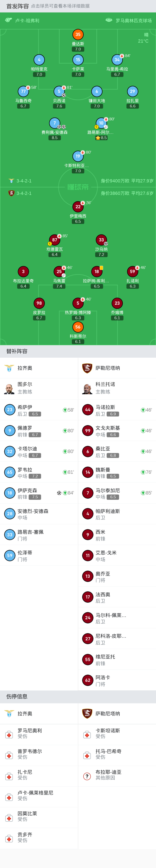This screenshot has width=156, height=868.
Task: Select substitute 罗韦拉 number 65 badge
Action: point(10,472)
